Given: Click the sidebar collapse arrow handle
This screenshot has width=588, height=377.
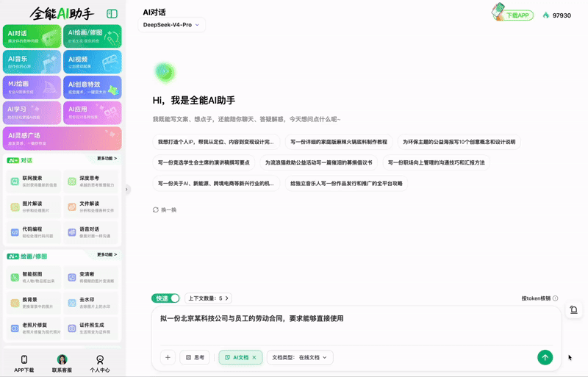Looking at the screenshot, I should 126,190.
